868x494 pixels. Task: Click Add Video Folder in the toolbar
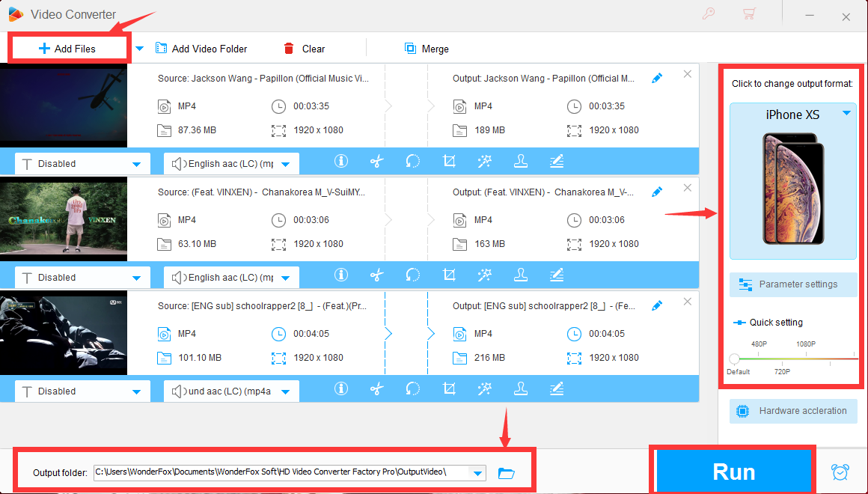click(x=201, y=49)
